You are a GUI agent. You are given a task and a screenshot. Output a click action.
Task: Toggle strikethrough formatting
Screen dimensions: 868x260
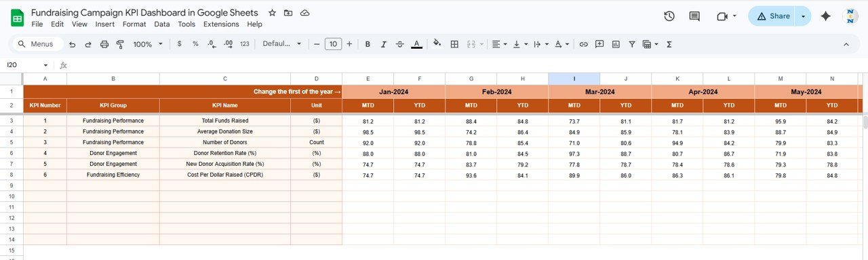click(x=400, y=44)
